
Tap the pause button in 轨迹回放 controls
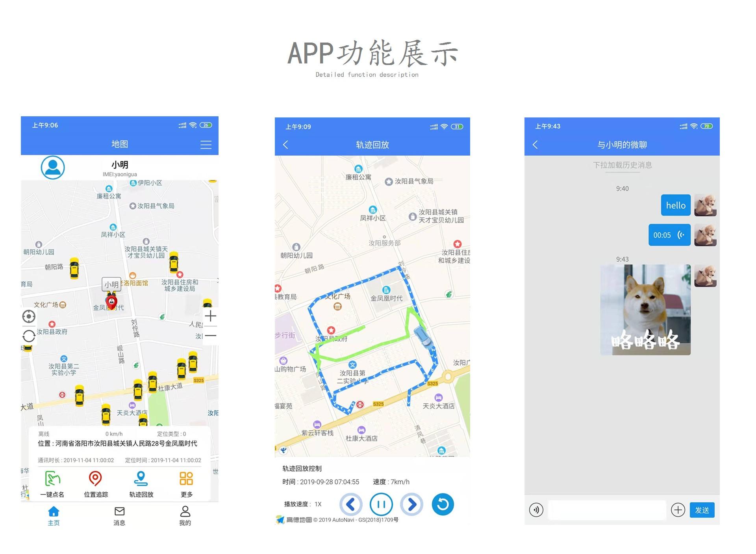click(382, 504)
